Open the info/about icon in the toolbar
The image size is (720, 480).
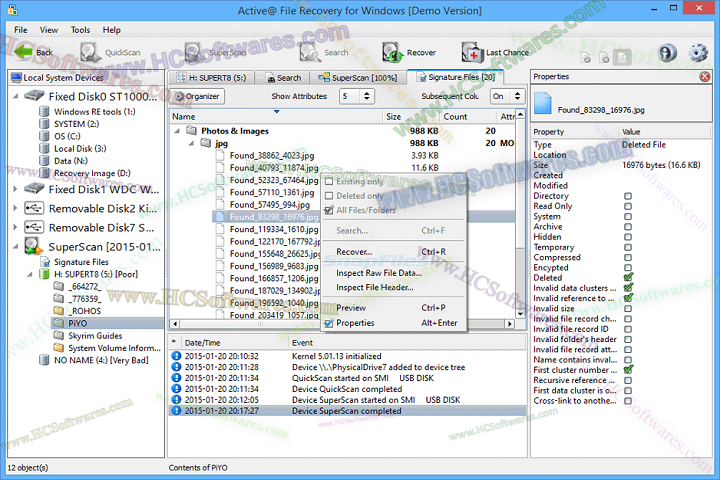[x=667, y=53]
